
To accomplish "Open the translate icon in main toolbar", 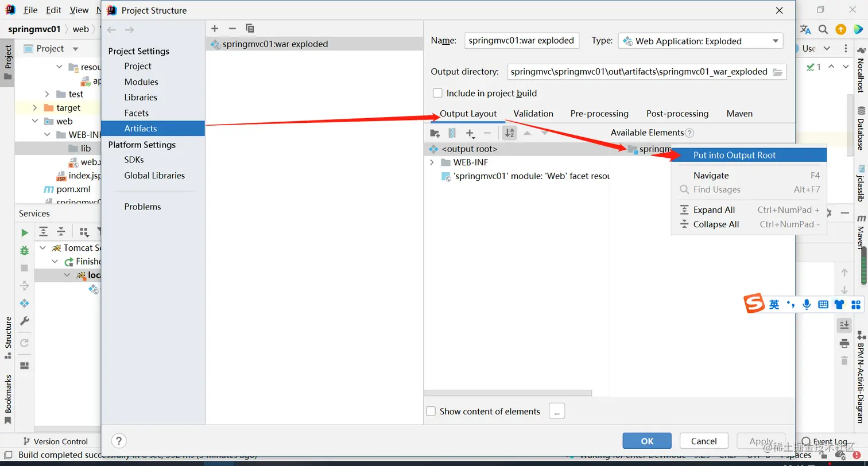I will click(805, 29).
